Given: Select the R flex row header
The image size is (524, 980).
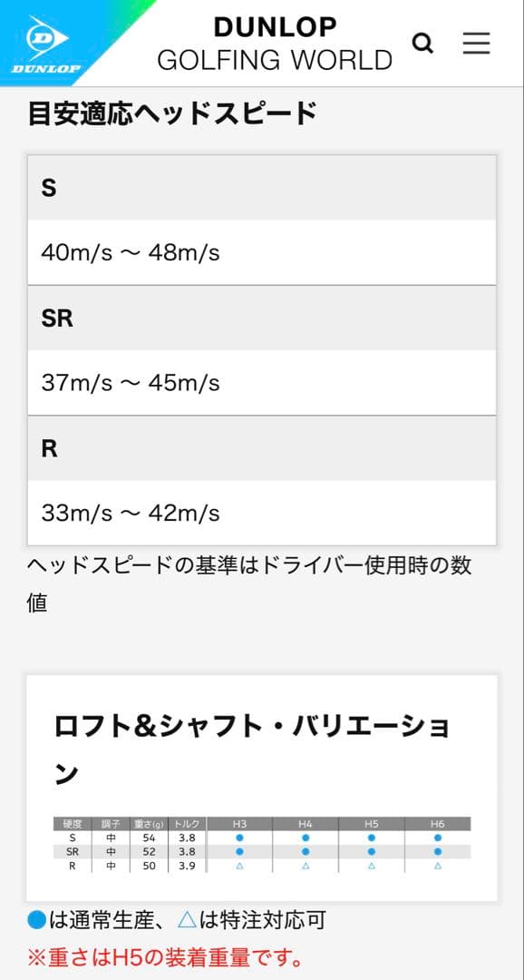Looking at the screenshot, I should [71, 867].
